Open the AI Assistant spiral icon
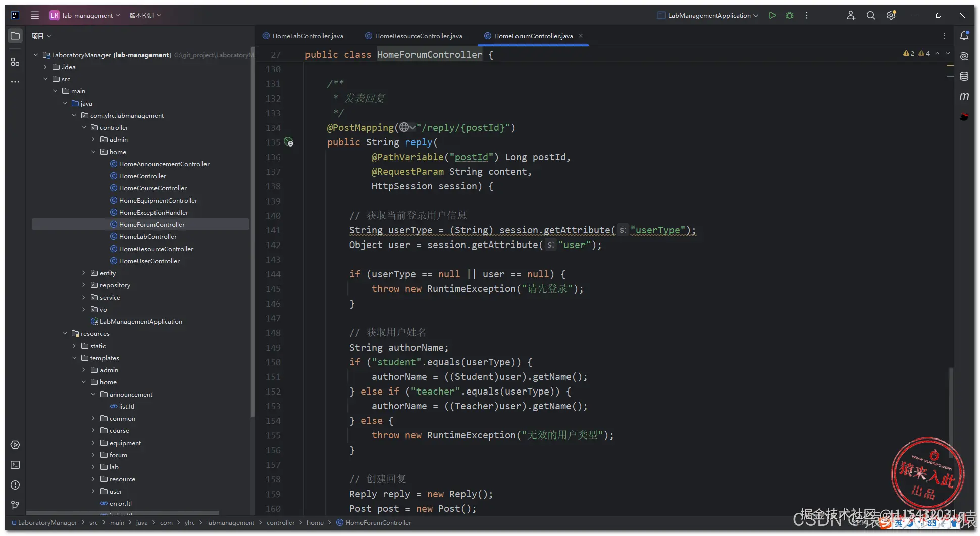This screenshot has height=536, width=980. click(x=964, y=56)
